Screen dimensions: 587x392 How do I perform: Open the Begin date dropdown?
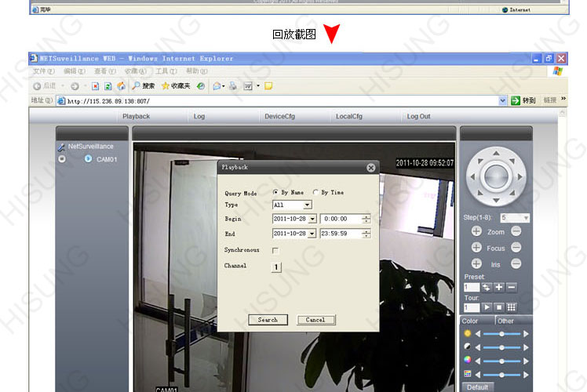(312, 219)
